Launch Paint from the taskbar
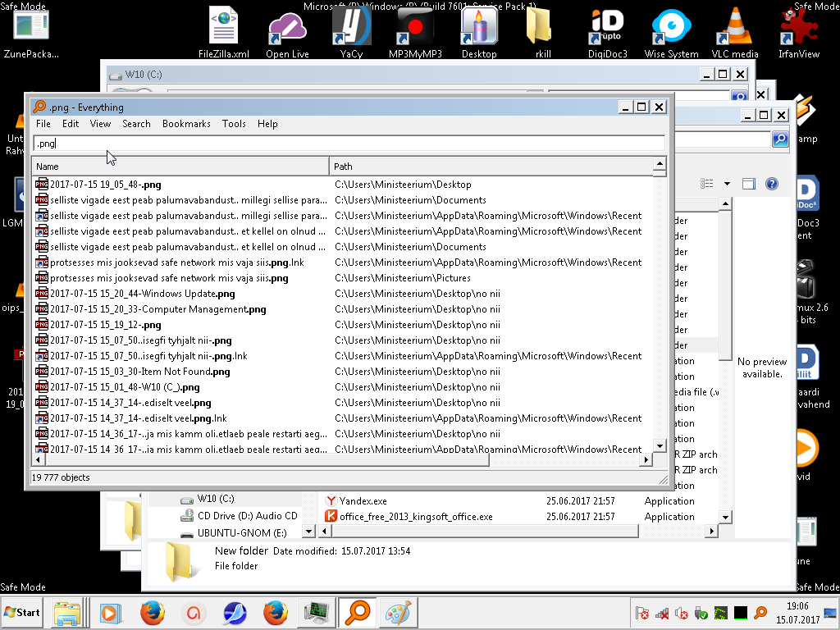Viewport: 840px width, 630px height. click(x=400, y=612)
